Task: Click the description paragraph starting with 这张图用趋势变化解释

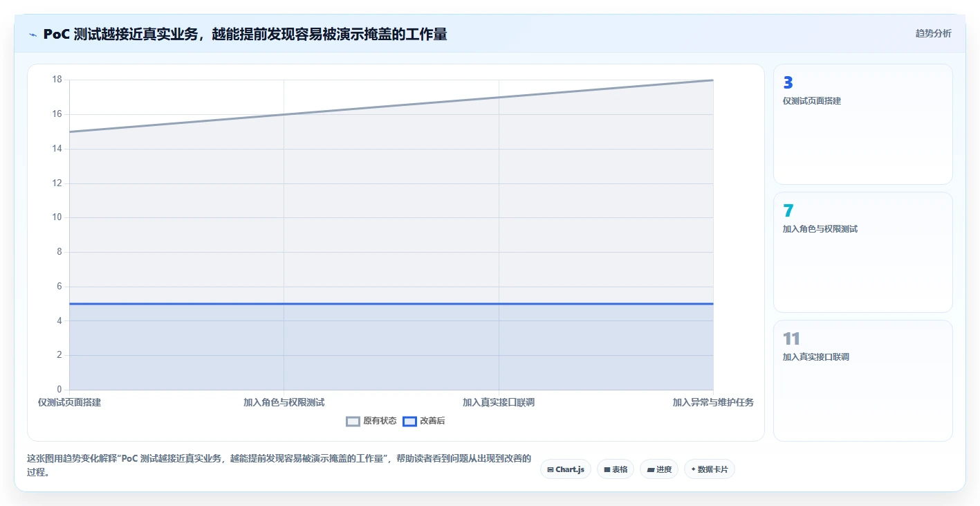Action: (279, 465)
